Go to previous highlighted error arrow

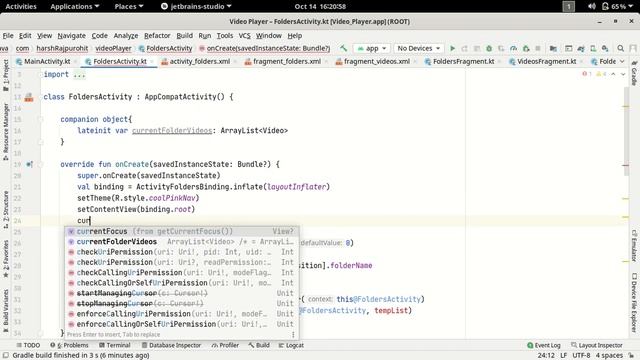click(x=613, y=74)
